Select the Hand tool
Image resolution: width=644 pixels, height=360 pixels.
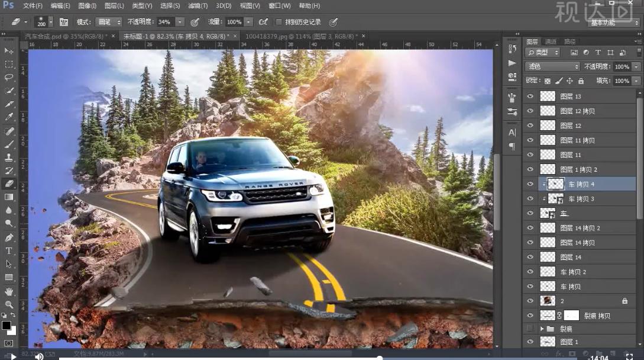(9, 291)
